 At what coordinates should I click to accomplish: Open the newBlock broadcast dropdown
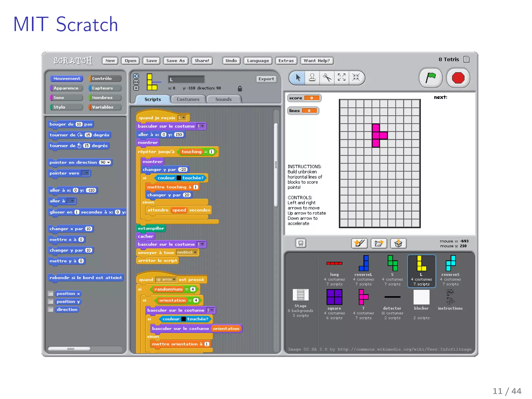click(195, 252)
